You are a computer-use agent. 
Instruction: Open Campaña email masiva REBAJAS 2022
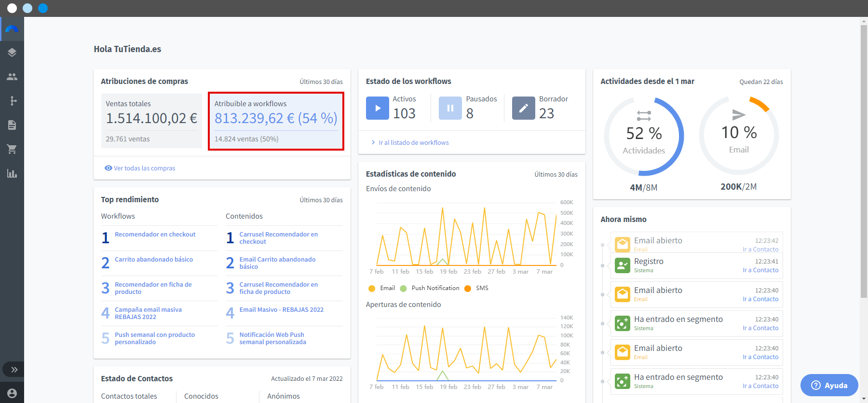149,313
